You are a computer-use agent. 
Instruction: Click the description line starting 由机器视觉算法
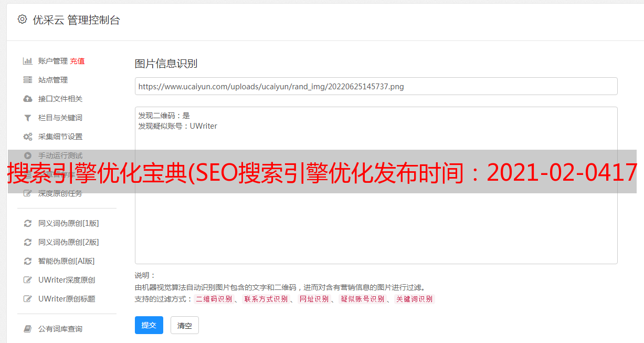pyautogui.click(x=280, y=287)
